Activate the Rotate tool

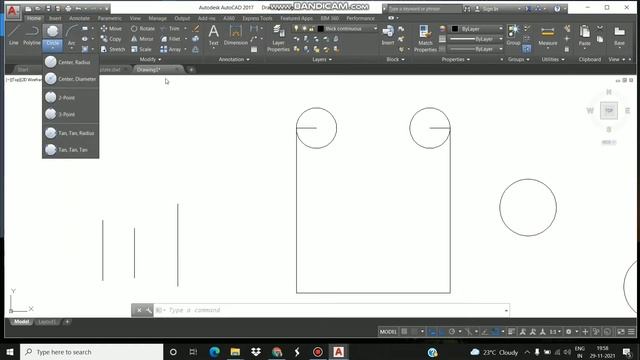[142, 29]
